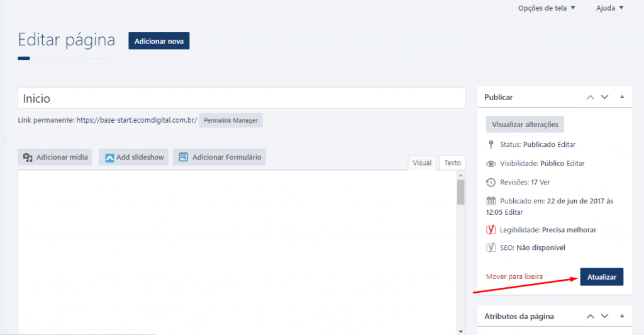Click the Adicionar Formulário icon

coord(184,157)
